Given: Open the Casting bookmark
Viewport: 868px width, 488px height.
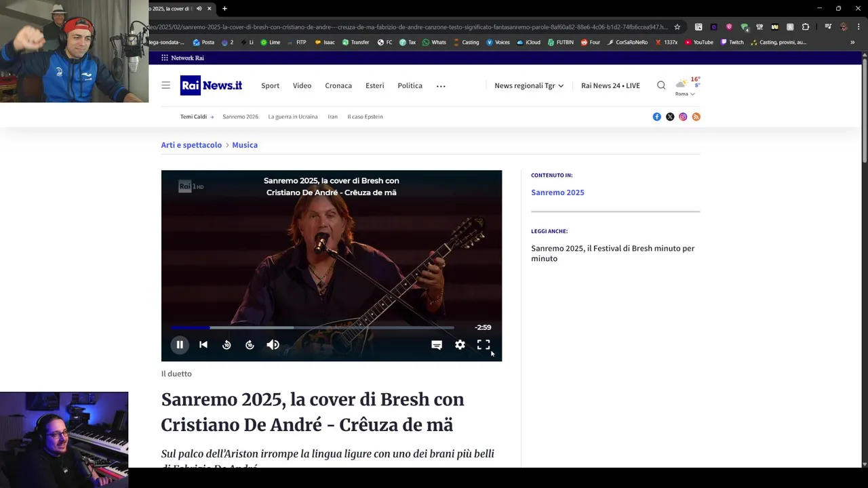Looking at the screenshot, I should coord(466,42).
